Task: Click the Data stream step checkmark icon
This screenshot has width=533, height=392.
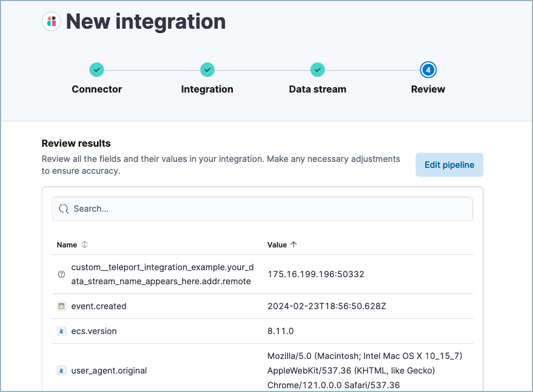Action: (317, 69)
